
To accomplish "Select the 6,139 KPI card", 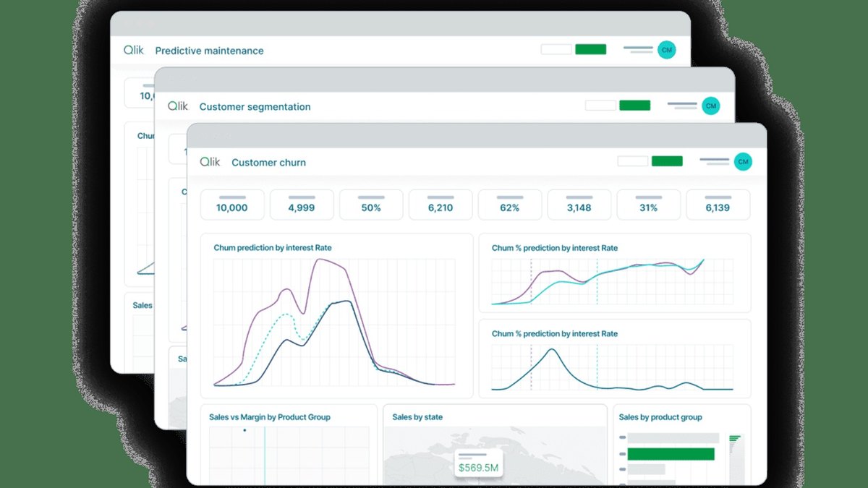I will (718, 205).
